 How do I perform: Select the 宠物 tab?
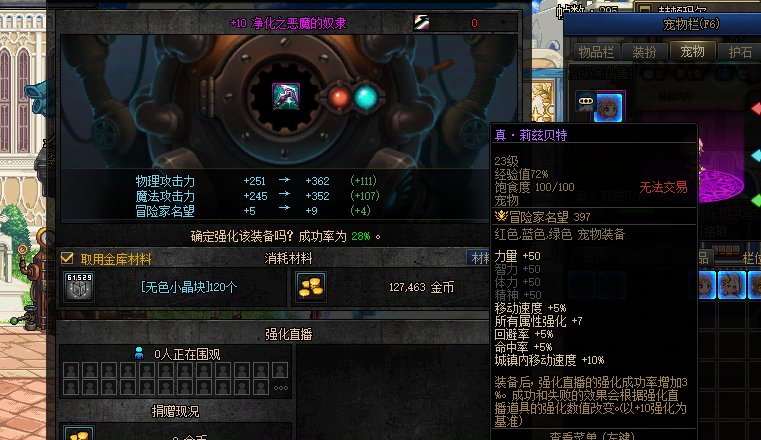click(692, 51)
